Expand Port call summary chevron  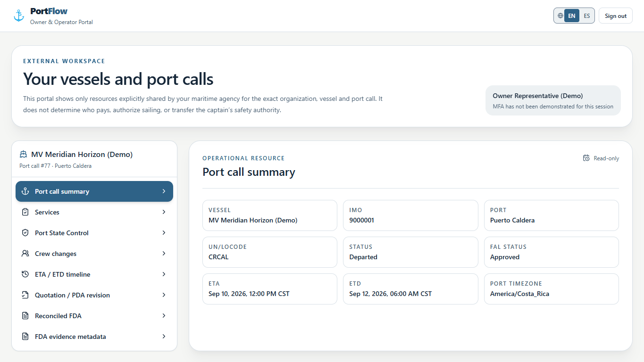click(164, 191)
